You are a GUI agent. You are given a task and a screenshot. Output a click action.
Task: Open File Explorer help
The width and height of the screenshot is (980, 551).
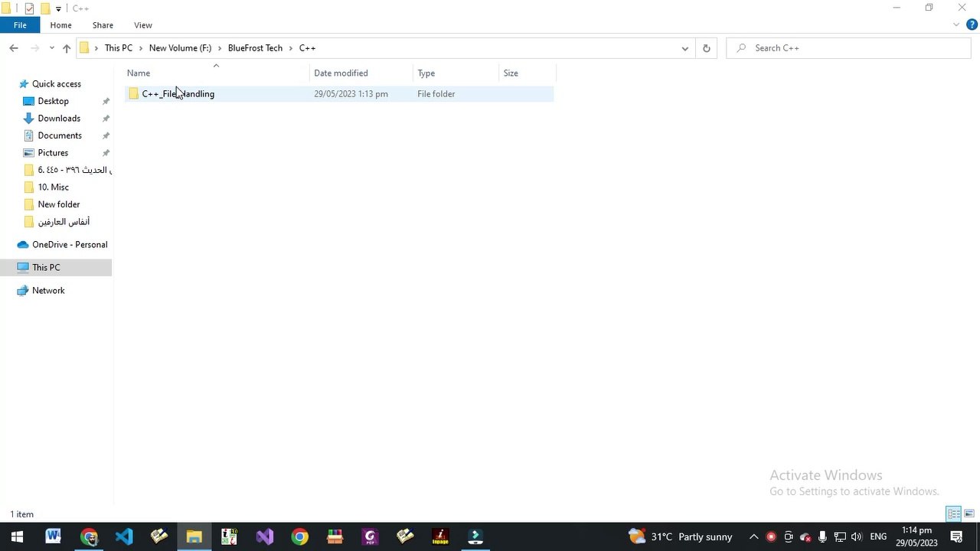click(972, 24)
